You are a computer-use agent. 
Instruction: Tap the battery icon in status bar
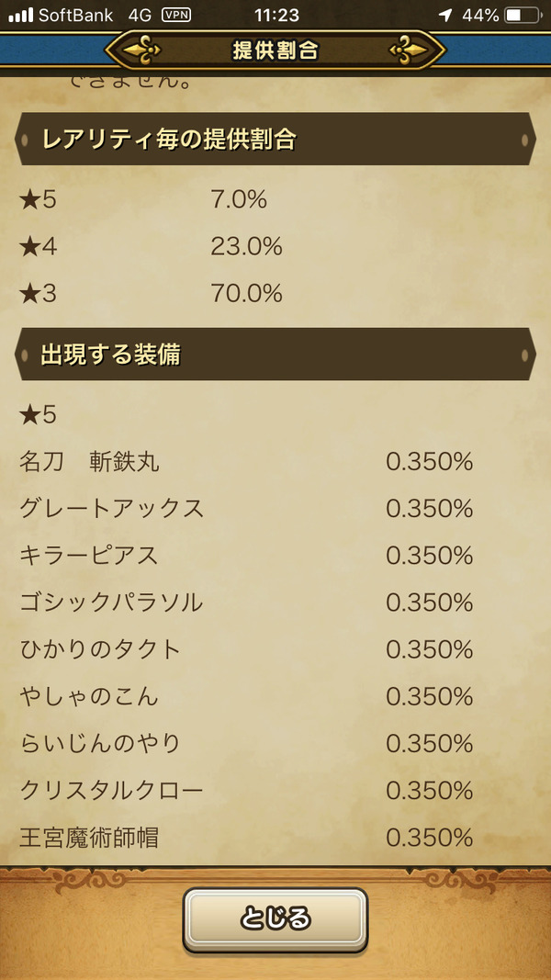[x=523, y=15]
